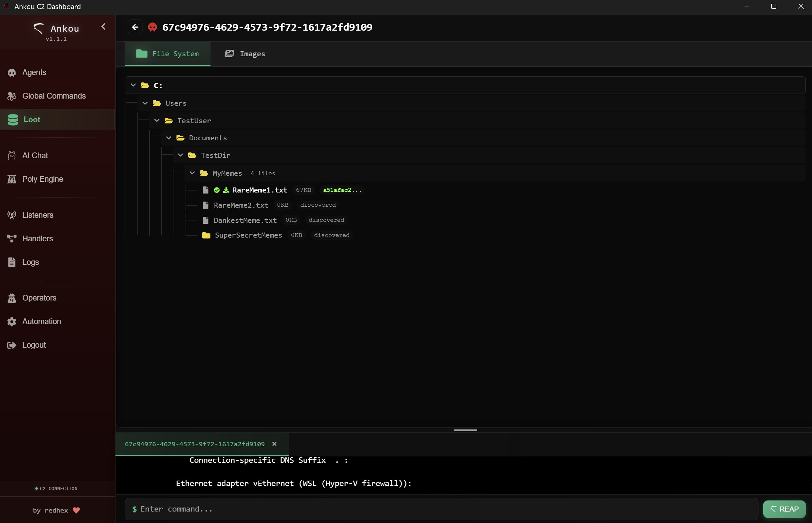
Task: Open the Poly Engine section
Action: point(42,179)
